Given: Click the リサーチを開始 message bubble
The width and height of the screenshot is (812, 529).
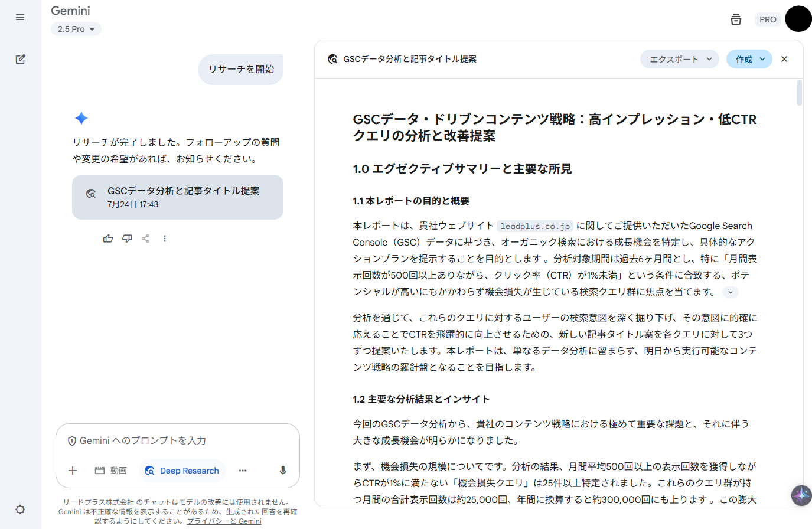Looking at the screenshot, I should click(x=241, y=69).
